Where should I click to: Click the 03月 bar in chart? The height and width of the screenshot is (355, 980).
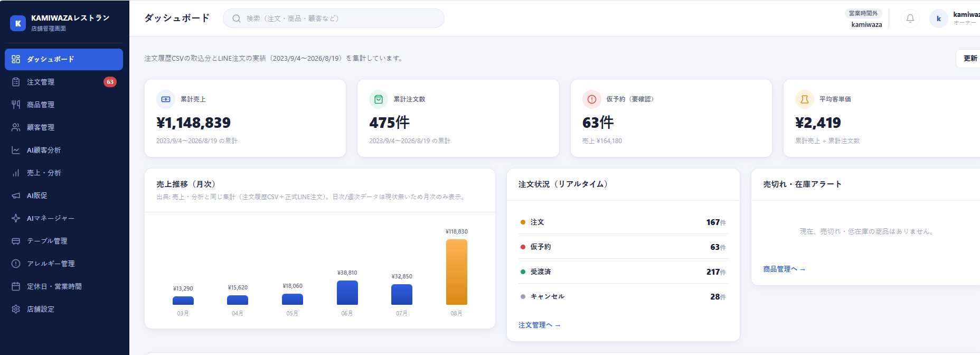(x=183, y=301)
